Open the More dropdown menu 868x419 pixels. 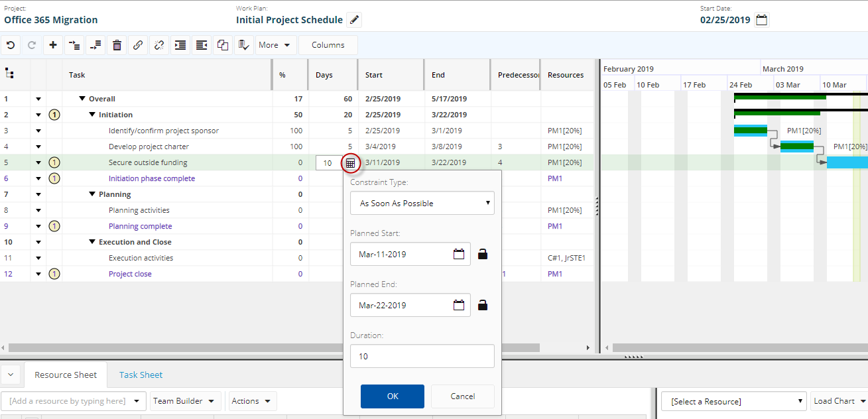point(274,45)
